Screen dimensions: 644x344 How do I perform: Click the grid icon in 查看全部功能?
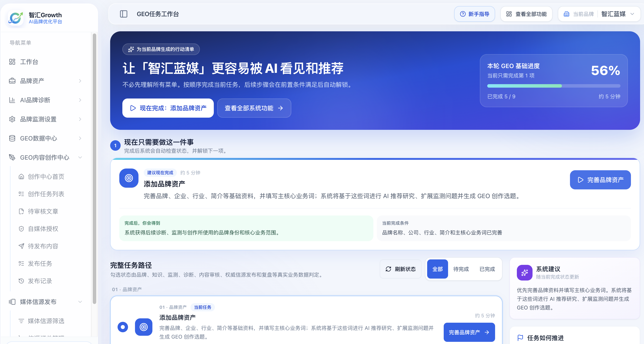coord(509,14)
